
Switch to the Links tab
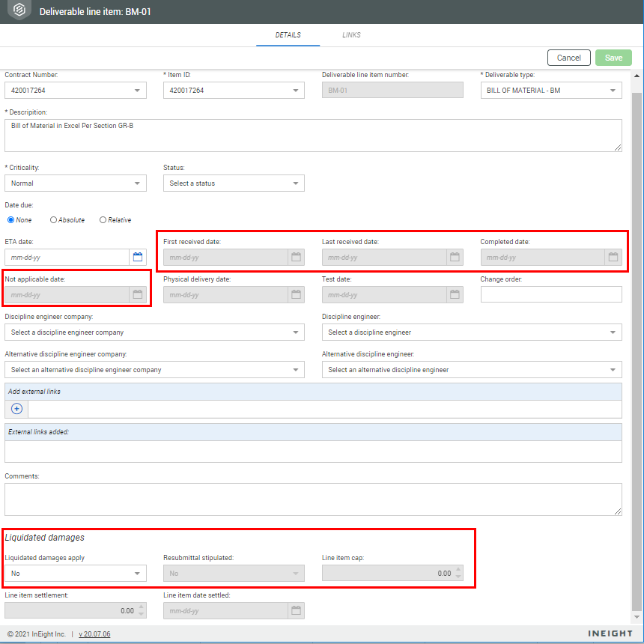351,35
